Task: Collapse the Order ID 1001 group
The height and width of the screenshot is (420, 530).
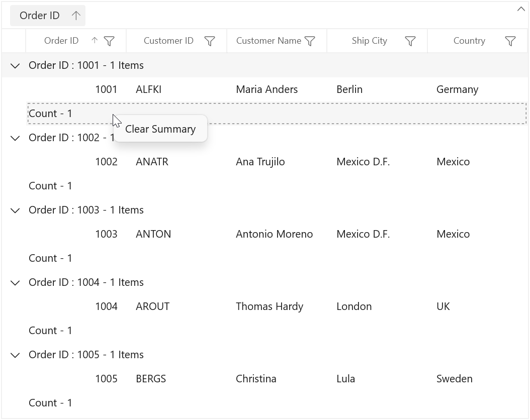Action: [x=15, y=65]
